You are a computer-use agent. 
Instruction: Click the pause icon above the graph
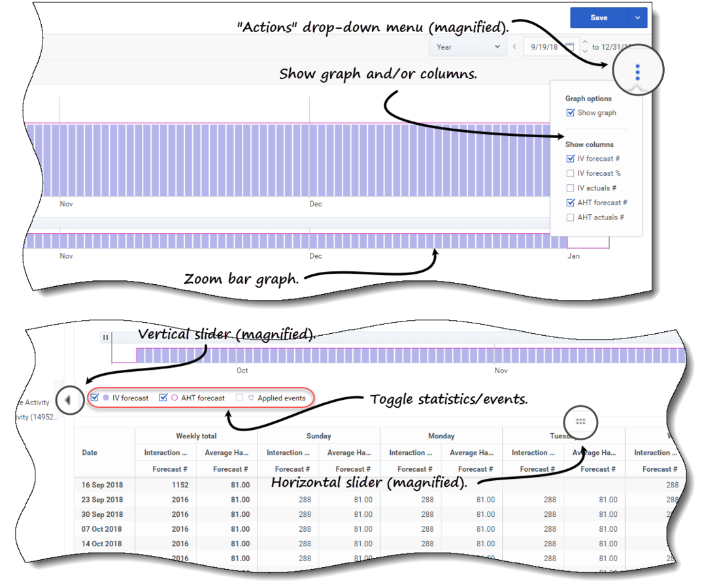[105, 337]
